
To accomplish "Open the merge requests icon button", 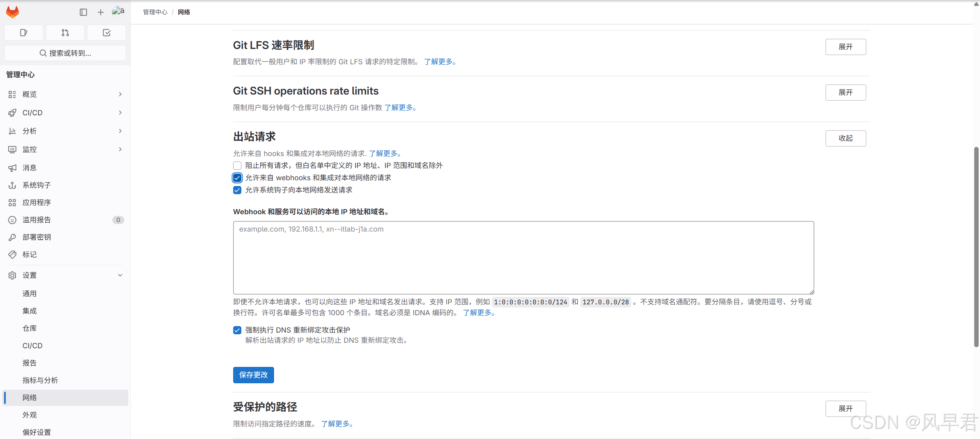I will coord(65,33).
